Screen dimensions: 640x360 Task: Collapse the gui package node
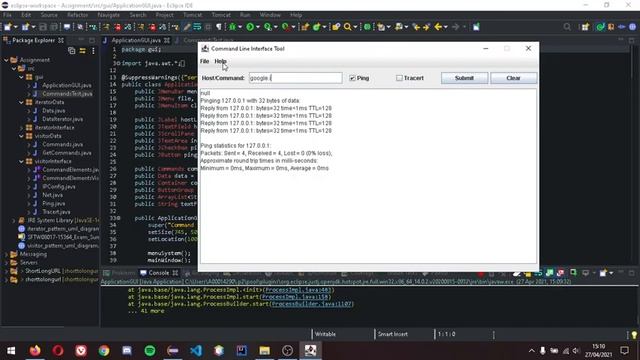21,77
